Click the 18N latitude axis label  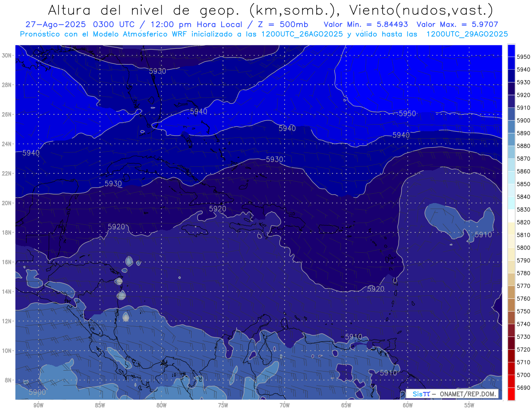pos(7,232)
